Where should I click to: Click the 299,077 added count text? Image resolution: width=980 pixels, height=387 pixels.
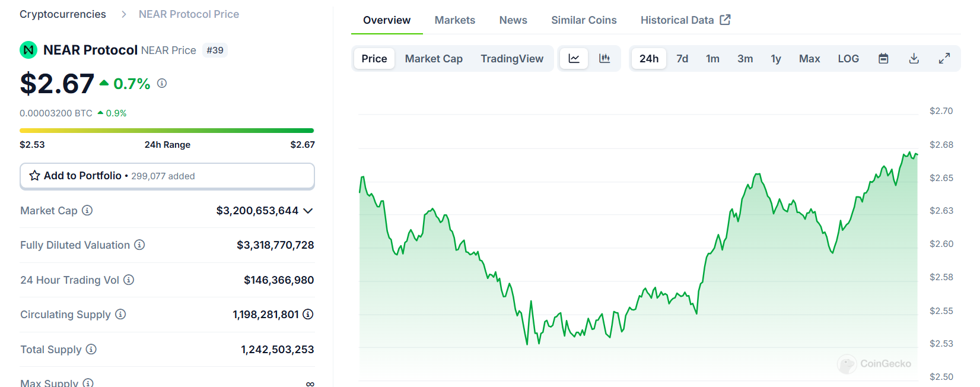[x=163, y=176]
